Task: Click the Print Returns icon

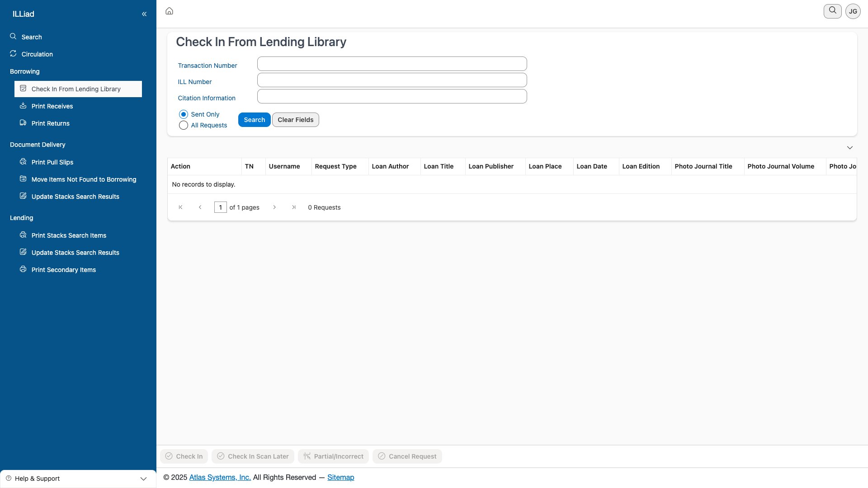Action: (x=23, y=123)
